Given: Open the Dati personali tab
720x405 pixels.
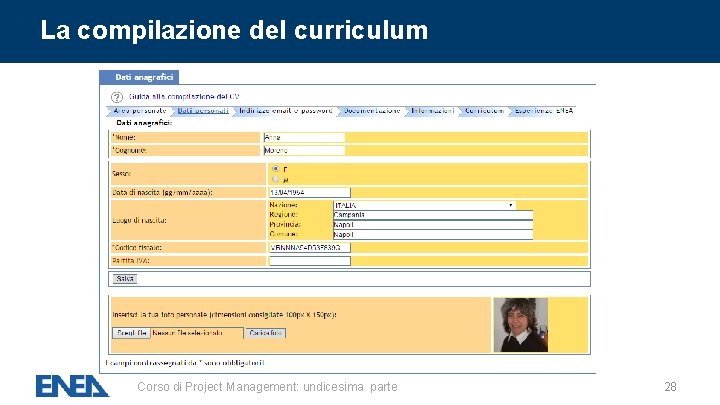Looking at the screenshot, I should [x=203, y=111].
